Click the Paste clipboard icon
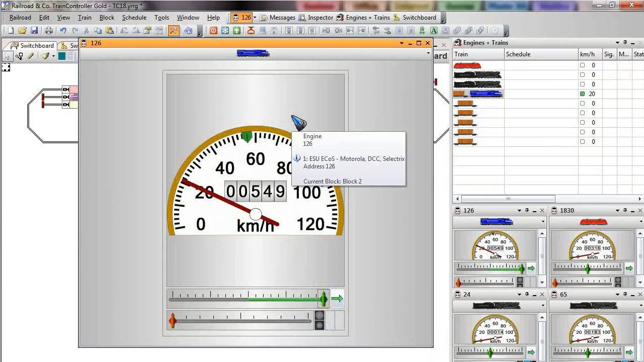Screen dimensions: 644x362 (109, 31)
